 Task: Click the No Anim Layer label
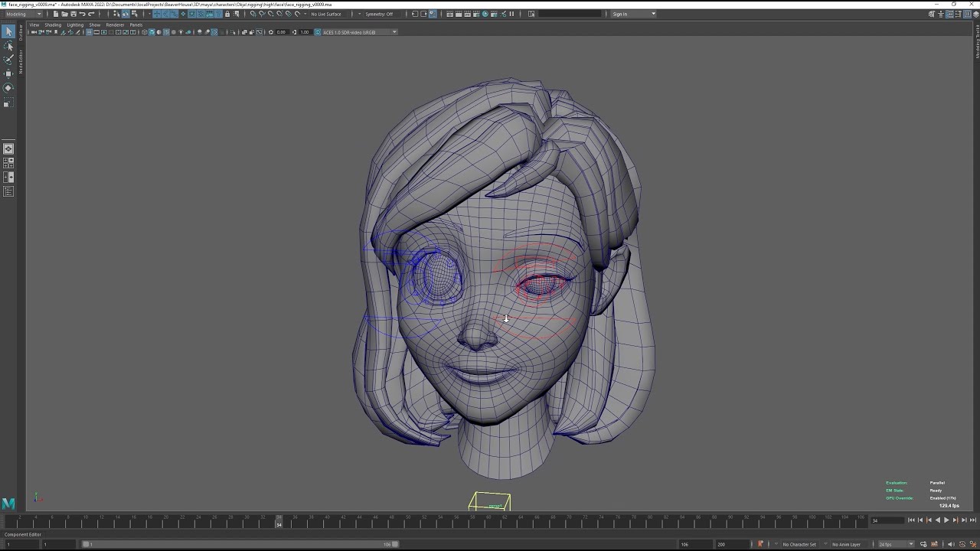pos(846,544)
